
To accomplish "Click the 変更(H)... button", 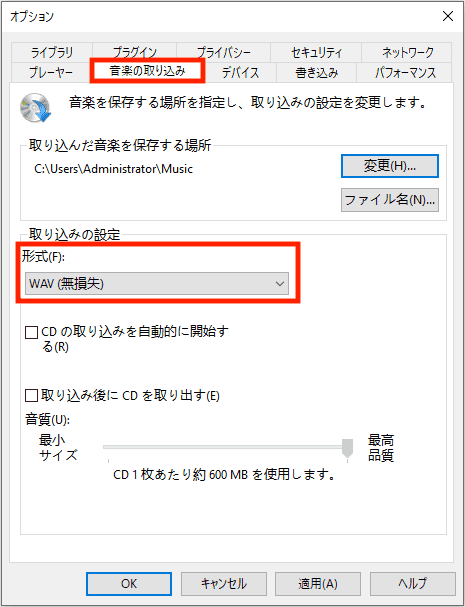I will (390, 166).
